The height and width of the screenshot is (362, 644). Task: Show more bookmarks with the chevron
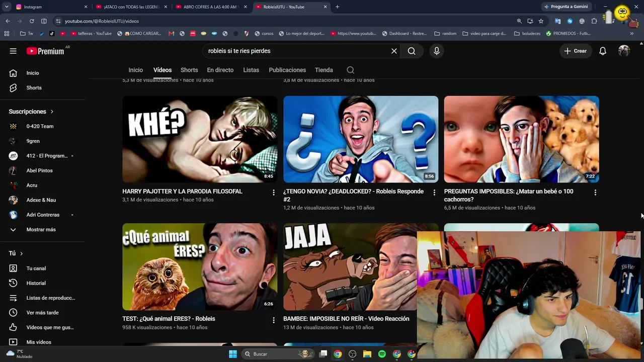(x=632, y=34)
